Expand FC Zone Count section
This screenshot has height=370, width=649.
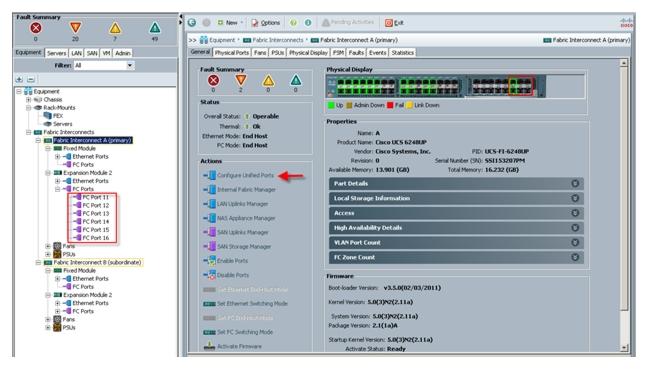(x=456, y=257)
